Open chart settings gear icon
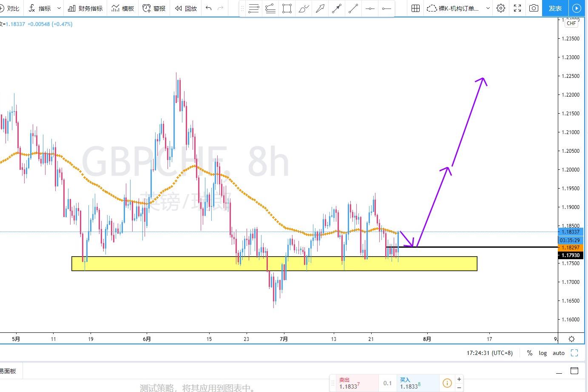The height and width of the screenshot is (392, 588). [x=501, y=8]
